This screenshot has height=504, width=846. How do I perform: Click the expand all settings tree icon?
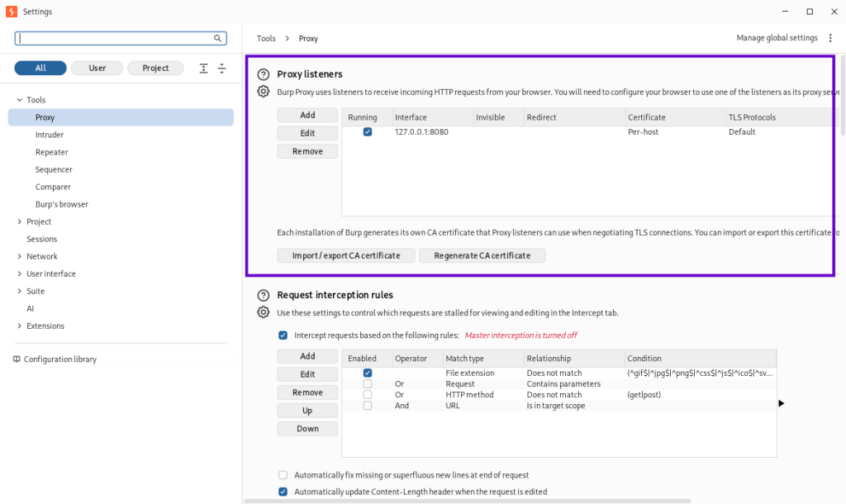click(203, 68)
